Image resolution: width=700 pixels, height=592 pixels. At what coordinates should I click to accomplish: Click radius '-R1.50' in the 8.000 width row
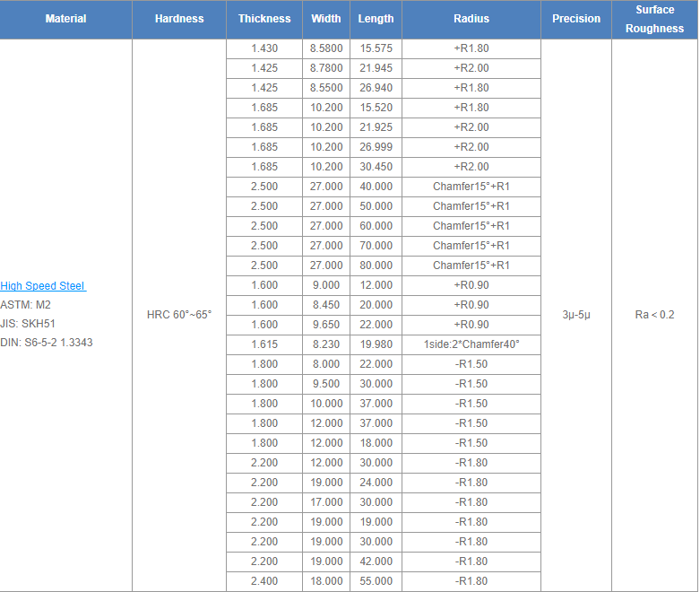[471, 364]
